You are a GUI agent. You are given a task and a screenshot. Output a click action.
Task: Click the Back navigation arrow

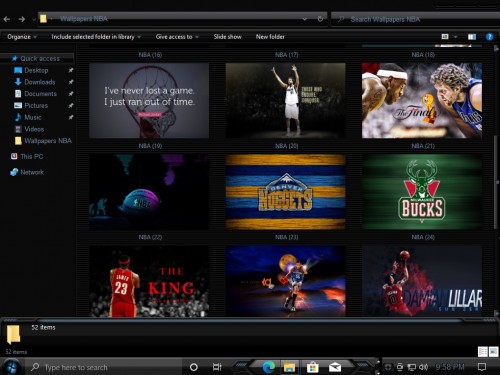pyautogui.click(x=7, y=19)
